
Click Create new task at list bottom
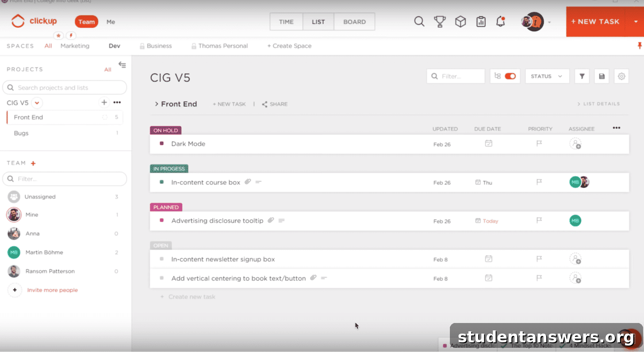click(x=188, y=297)
